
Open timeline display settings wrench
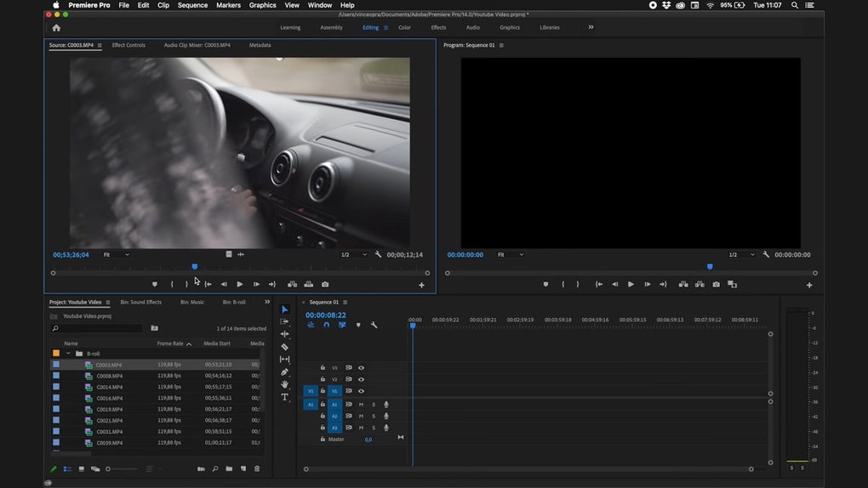pos(374,325)
